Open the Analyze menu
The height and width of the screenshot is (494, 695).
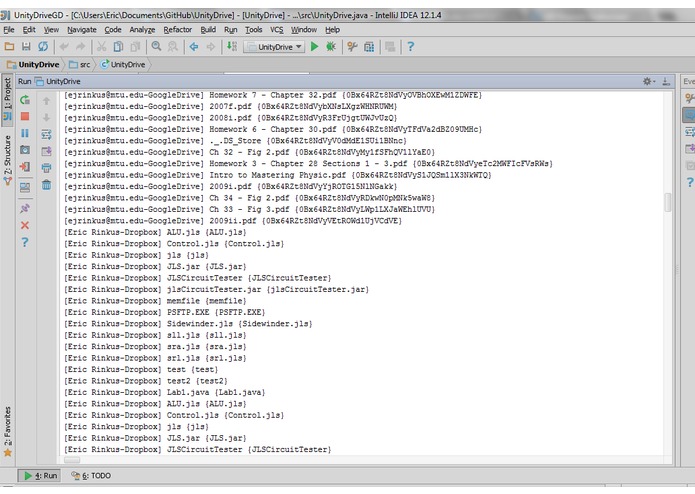coord(142,30)
